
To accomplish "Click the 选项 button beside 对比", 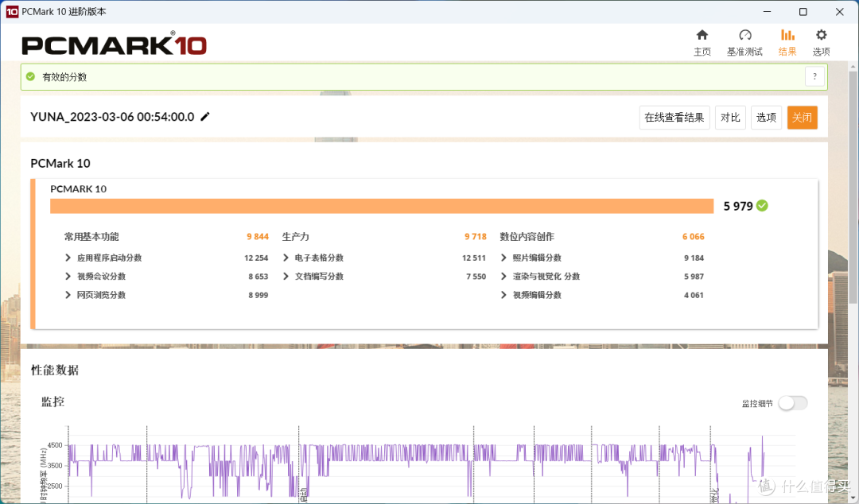I will point(766,117).
